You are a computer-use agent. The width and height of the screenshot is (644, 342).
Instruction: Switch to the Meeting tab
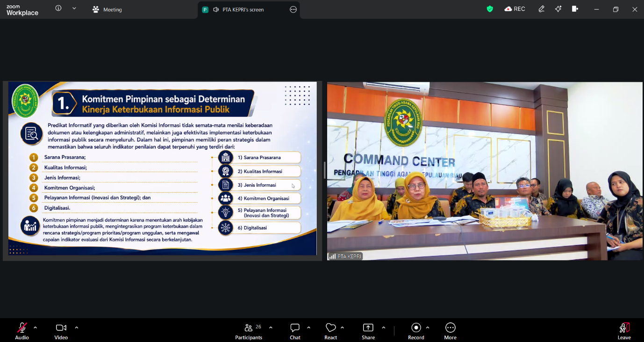pos(107,9)
